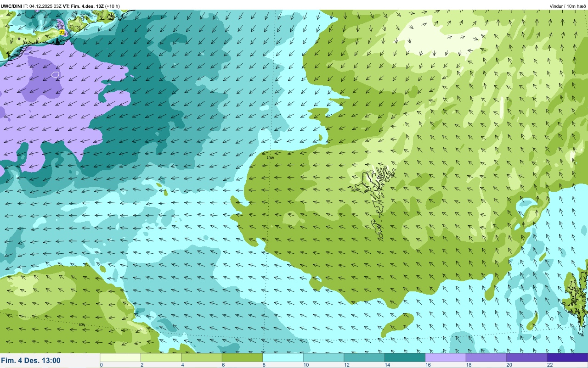The height and width of the screenshot is (368, 588).
Task: Click the 10–12 legend color swatch
Action: coord(323,357)
